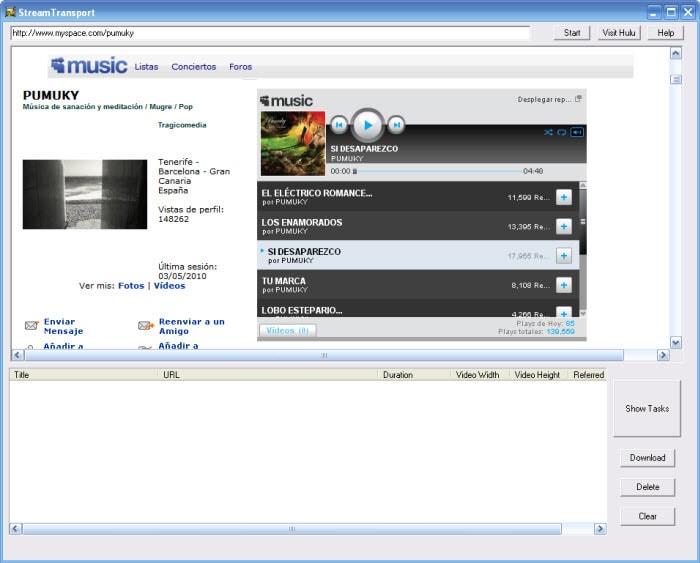Add LOS ENAMORADOS with plus button

564,226
